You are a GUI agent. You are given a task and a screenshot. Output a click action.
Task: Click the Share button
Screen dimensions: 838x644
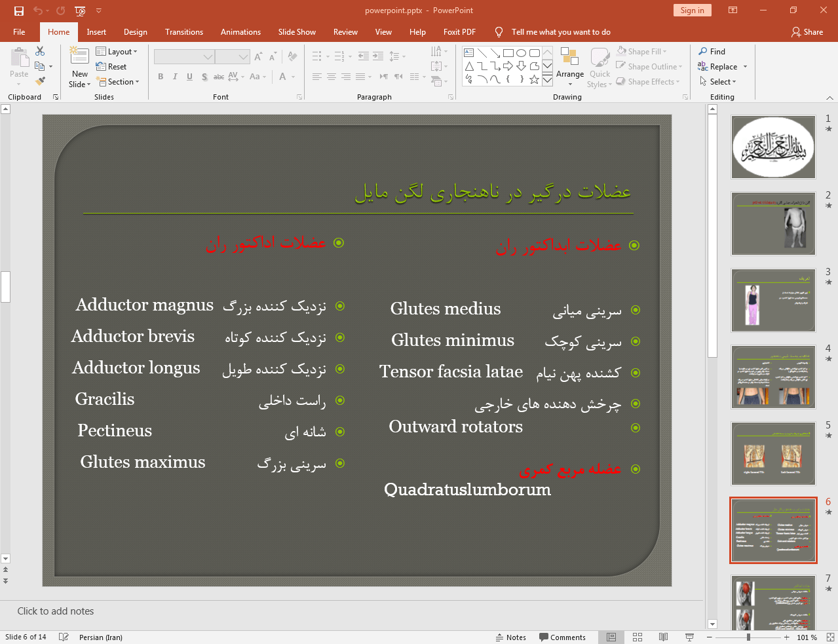click(x=807, y=31)
